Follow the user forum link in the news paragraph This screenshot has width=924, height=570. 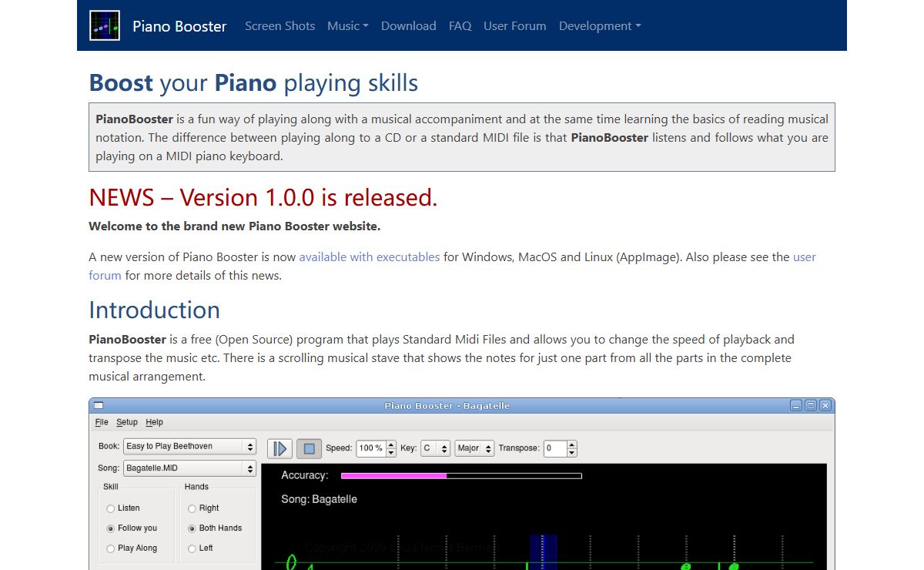click(805, 257)
